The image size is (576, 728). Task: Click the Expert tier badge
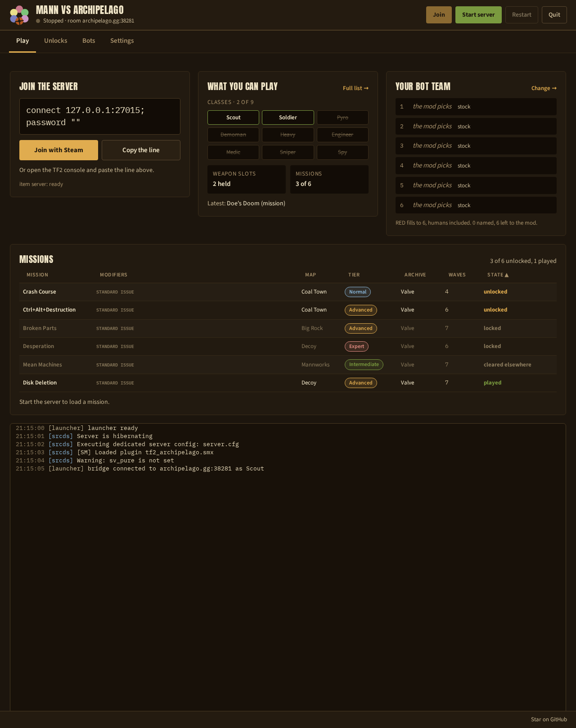tap(356, 346)
